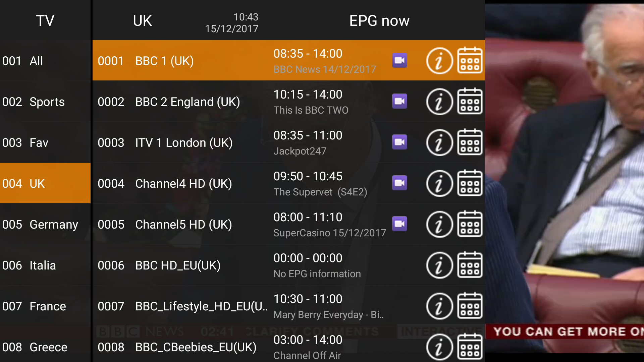This screenshot has width=644, height=362.
Task: Select the All channels category
Action: 45,61
